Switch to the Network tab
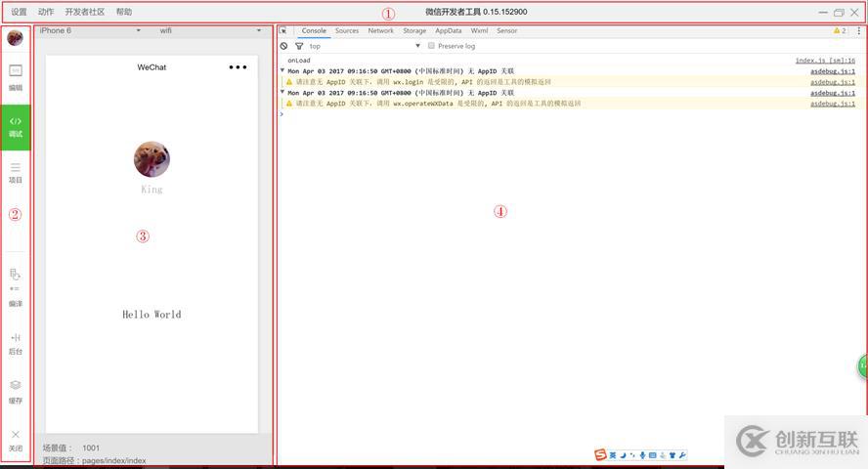 pos(381,31)
